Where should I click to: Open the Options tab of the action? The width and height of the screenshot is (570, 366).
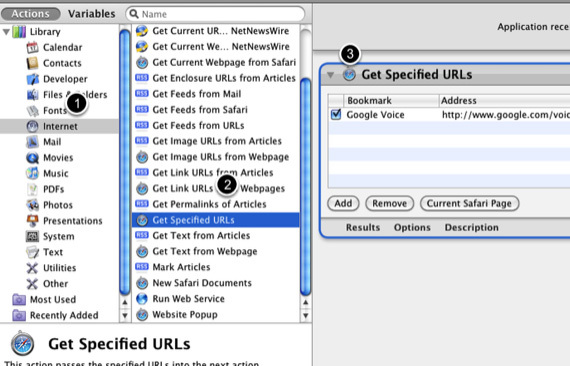(412, 227)
